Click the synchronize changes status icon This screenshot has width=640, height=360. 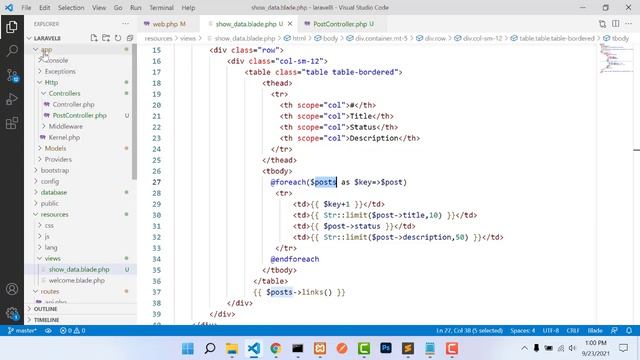pyautogui.click(x=48, y=331)
